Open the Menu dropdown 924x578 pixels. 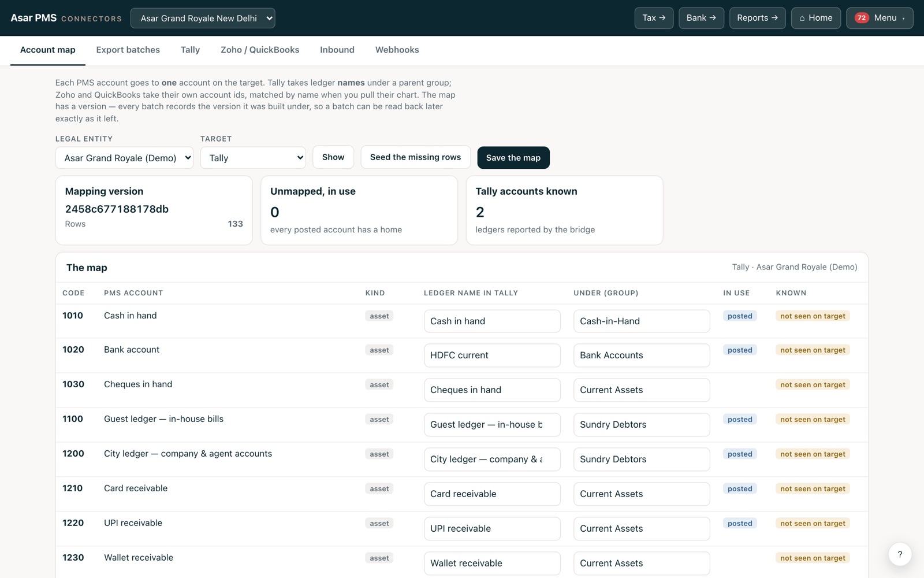[880, 18]
